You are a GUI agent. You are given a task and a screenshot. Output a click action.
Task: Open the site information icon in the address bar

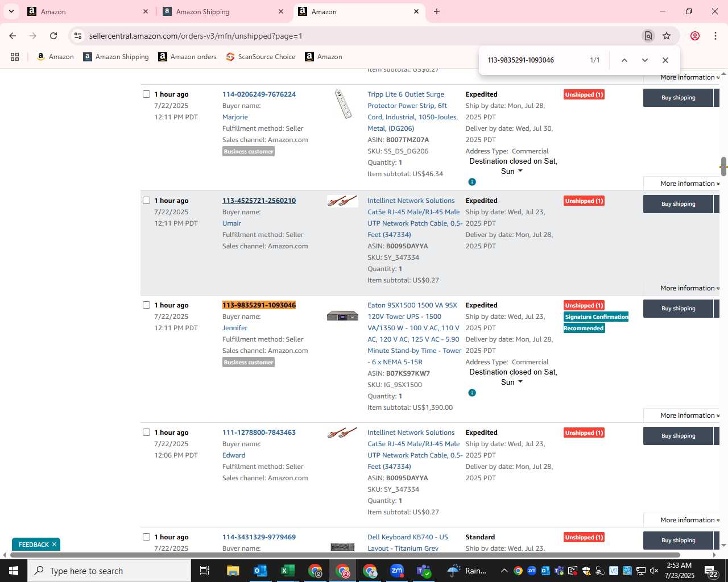[78, 36]
